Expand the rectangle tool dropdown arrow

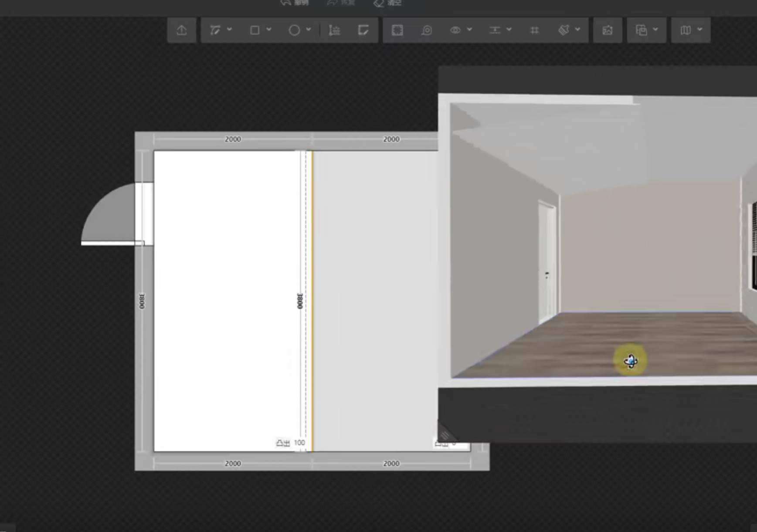[269, 30]
